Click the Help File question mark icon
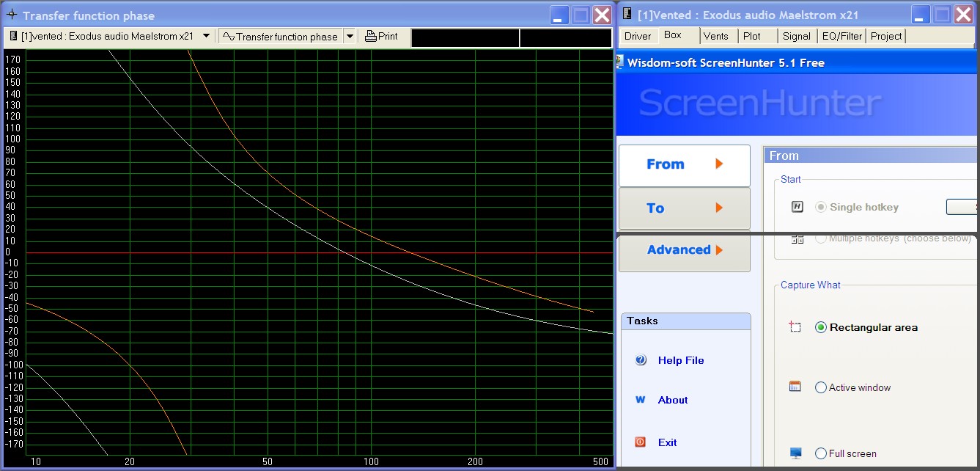980x471 pixels. [641, 360]
